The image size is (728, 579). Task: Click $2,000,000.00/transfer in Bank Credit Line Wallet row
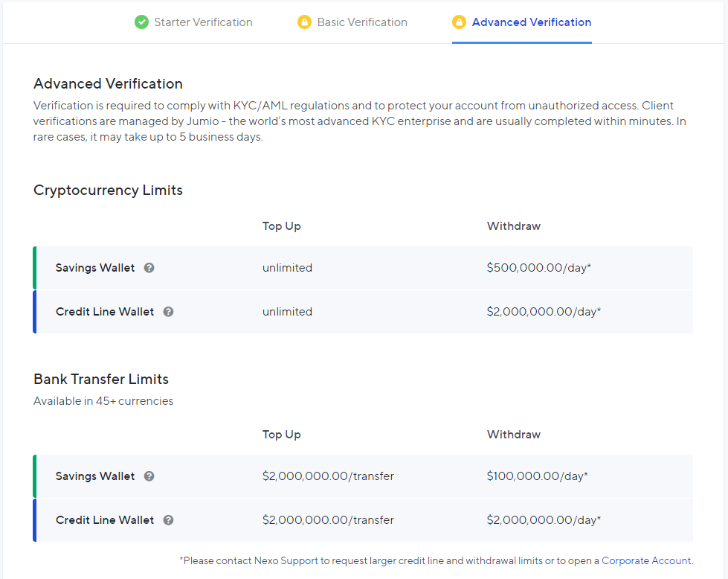328,519
